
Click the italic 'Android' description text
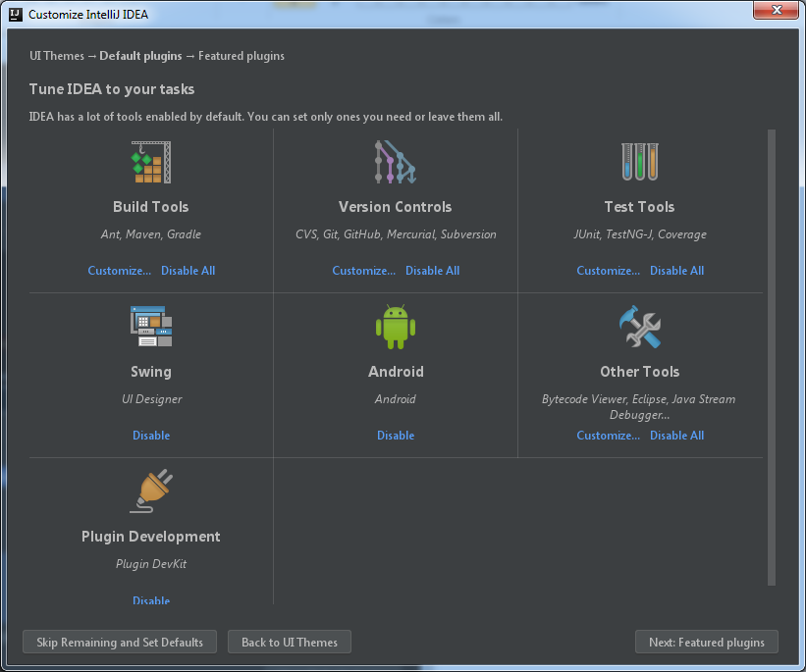pos(396,399)
